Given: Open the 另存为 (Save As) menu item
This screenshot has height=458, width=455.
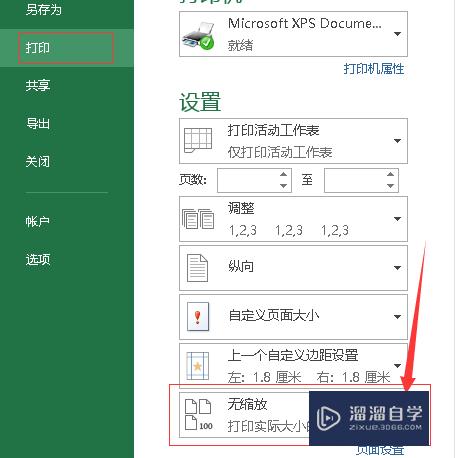Looking at the screenshot, I should pos(44,9).
